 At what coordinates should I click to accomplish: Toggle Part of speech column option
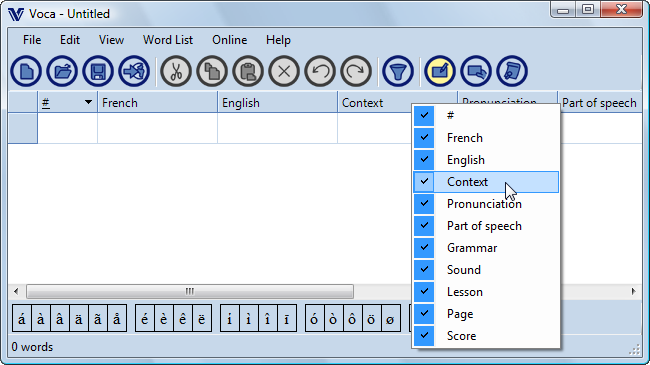486,226
